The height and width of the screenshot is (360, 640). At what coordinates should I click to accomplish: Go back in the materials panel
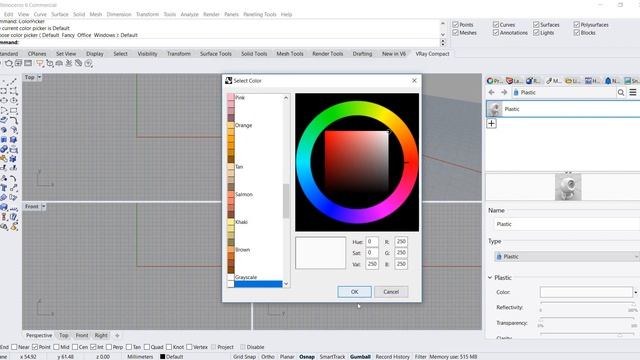[x=491, y=93]
